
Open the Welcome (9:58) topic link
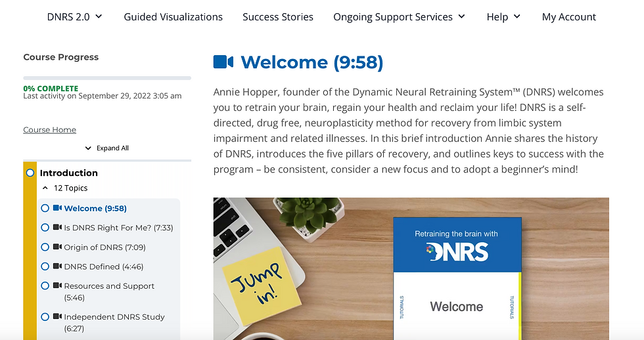tap(95, 208)
